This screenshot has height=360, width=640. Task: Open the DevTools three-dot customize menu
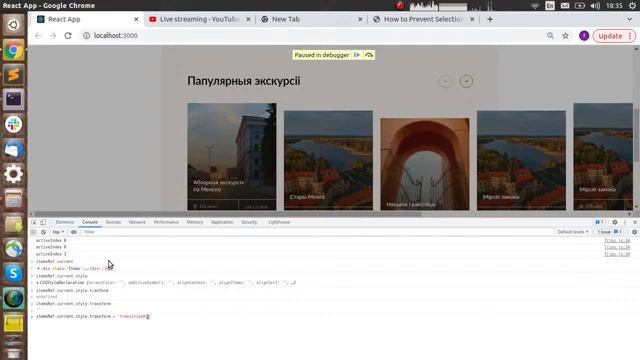coord(625,222)
